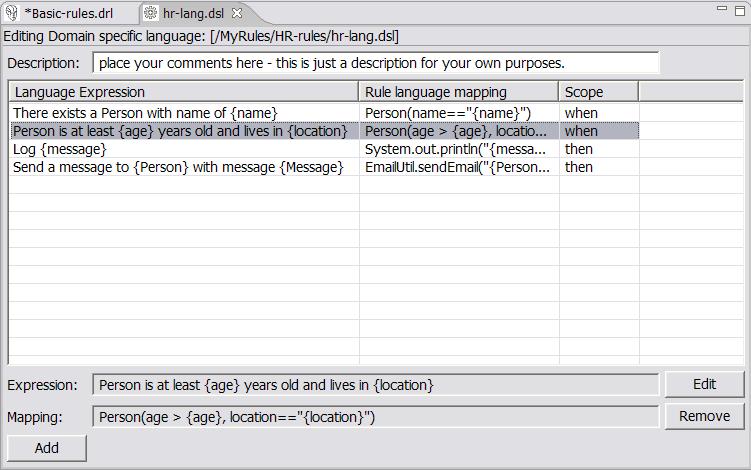Sort by Language Expression column header
The height and width of the screenshot is (470, 751).
pyautogui.click(x=184, y=92)
